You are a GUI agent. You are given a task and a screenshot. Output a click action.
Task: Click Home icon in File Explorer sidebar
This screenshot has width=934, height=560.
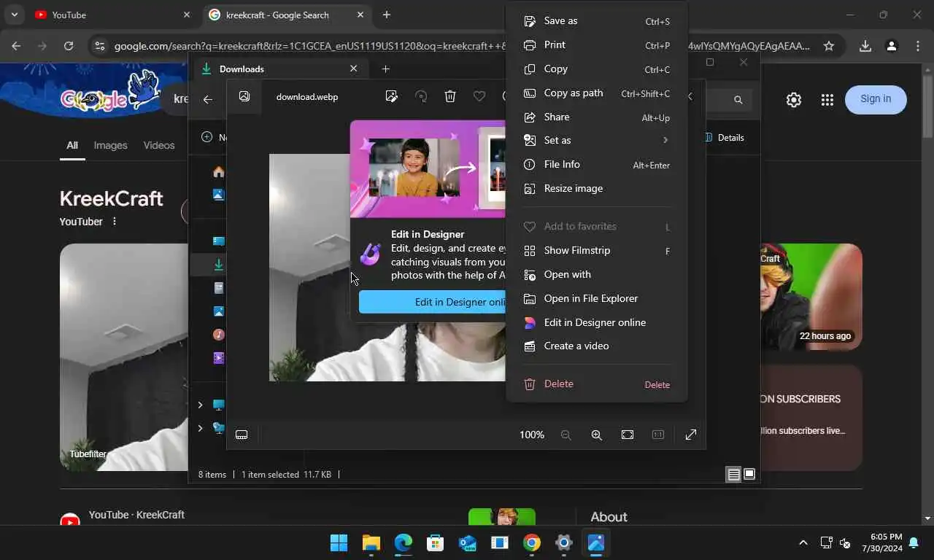[x=218, y=172]
